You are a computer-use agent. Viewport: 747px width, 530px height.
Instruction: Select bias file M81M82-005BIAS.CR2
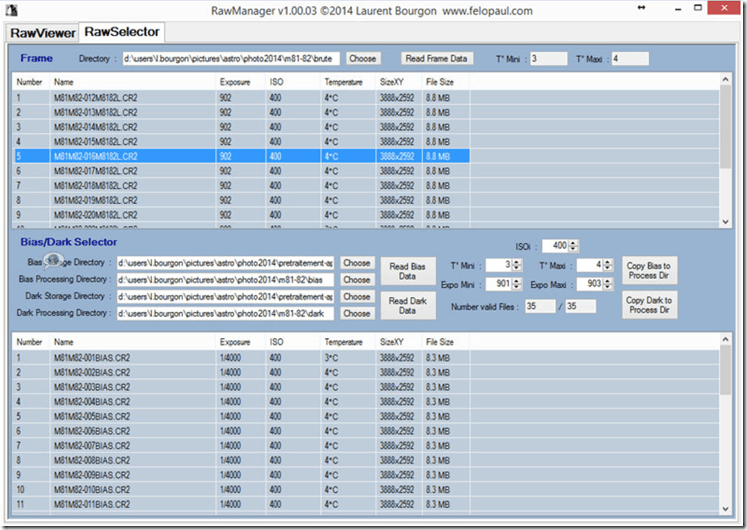241,416
